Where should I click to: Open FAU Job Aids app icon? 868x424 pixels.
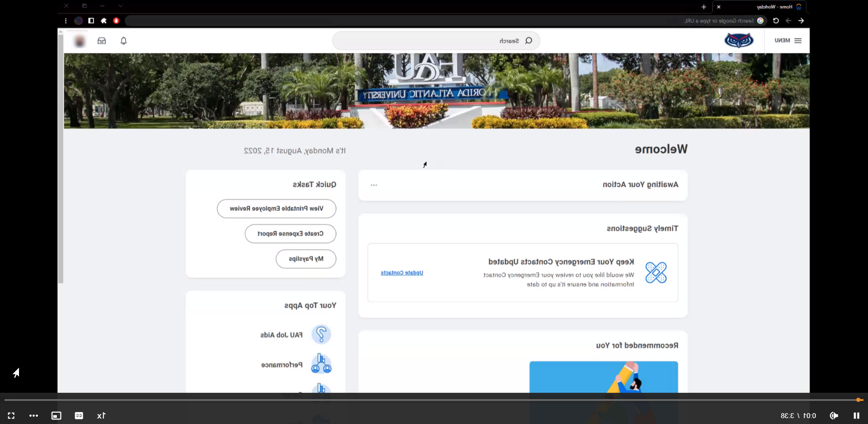(321, 334)
